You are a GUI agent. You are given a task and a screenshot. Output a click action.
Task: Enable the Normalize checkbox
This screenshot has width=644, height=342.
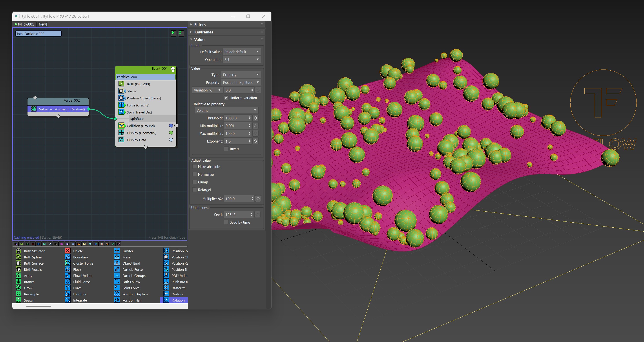click(195, 174)
